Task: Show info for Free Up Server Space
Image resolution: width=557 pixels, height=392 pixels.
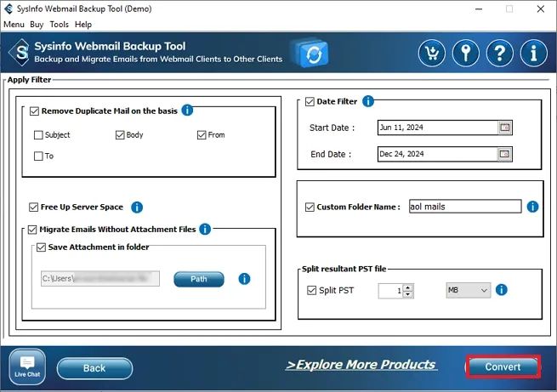Action: click(137, 207)
